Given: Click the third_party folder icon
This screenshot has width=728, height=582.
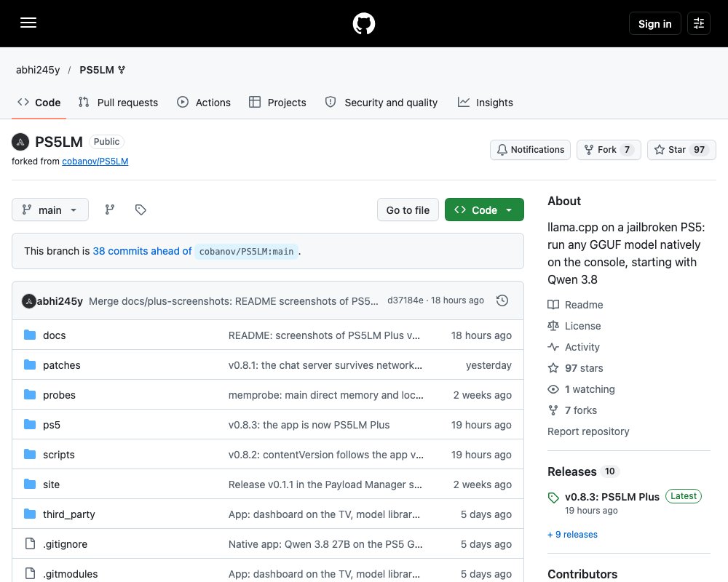Looking at the screenshot, I should [30, 514].
